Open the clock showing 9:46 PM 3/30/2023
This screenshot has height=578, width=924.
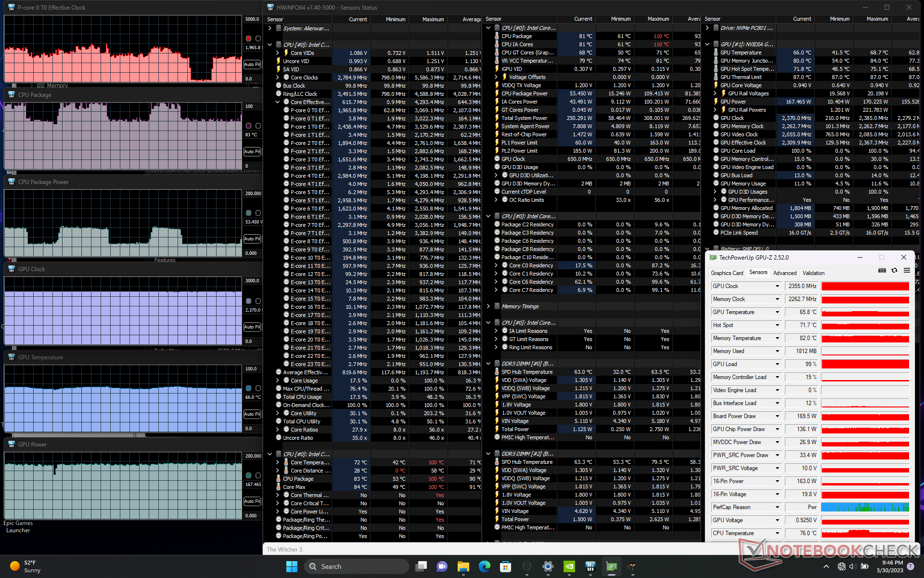pyautogui.click(x=889, y=566)
